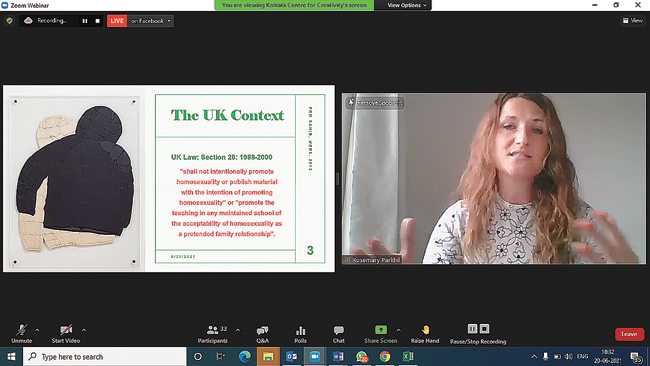Expand share options arrow beside Share Screen
Viewport: 650px width, 366px height.
pyautogui.click(x=398, y=330)
